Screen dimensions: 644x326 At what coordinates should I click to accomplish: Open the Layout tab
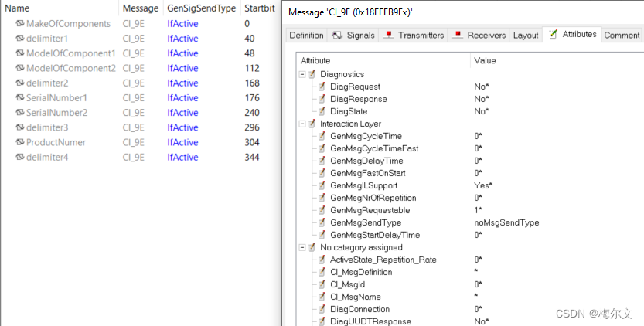[525, 35]
